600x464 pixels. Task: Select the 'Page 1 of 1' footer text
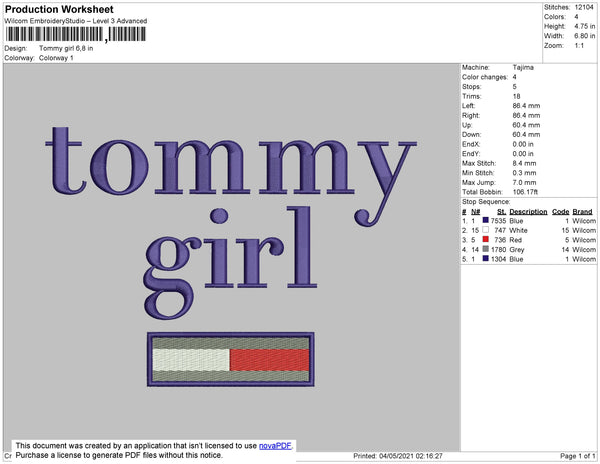(578, 456)
